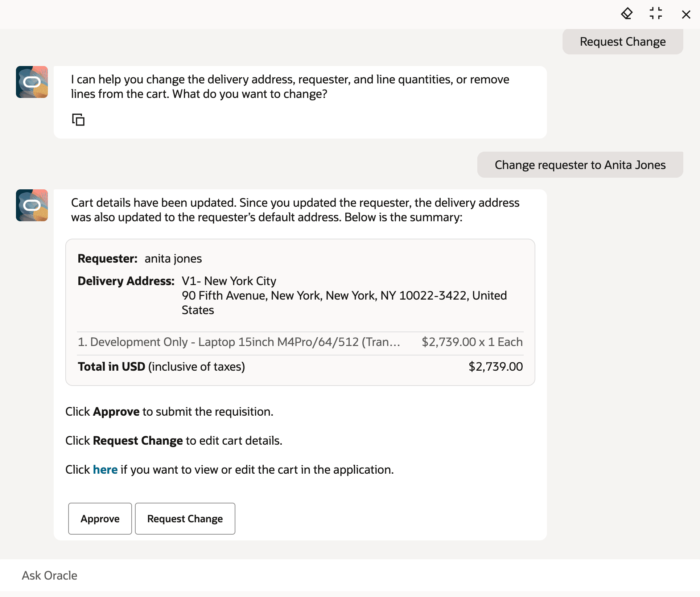Click the Oracle avatar beside cart summary reply
Screen dimensions: 700x597
[32, 205]
